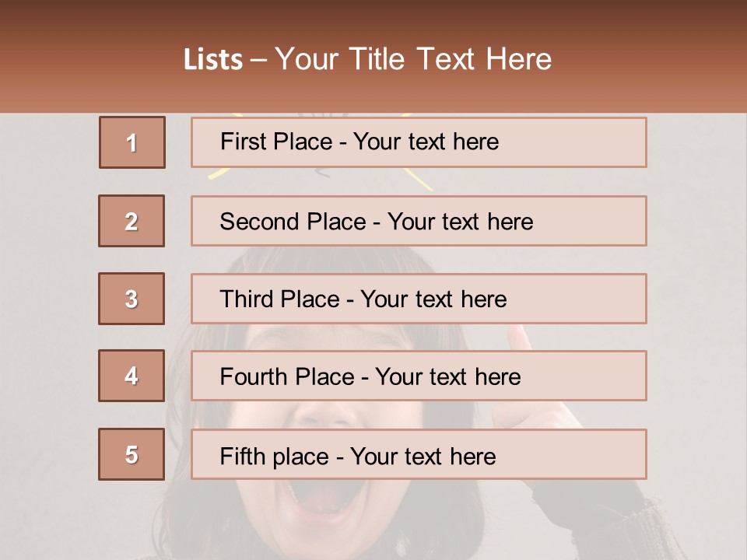This screenshot has height=560, width=747.
Task: Select the number 2 box
Action: click(x=132, y=221)
